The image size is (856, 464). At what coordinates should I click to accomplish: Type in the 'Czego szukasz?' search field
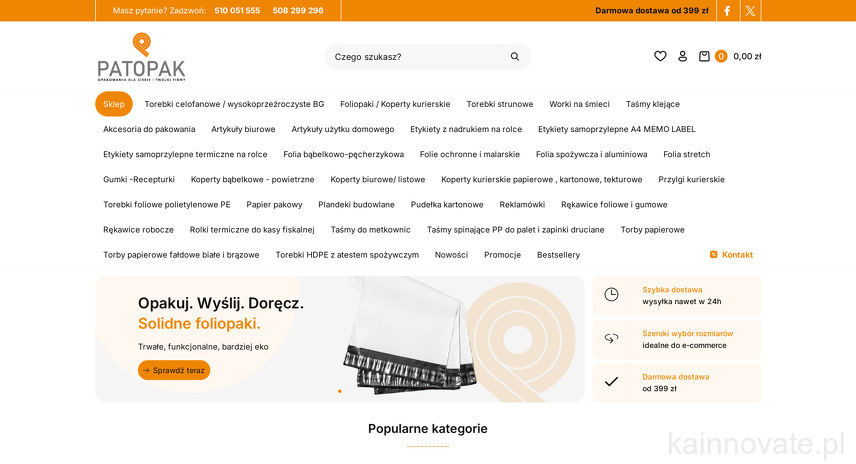coord(415,57)
